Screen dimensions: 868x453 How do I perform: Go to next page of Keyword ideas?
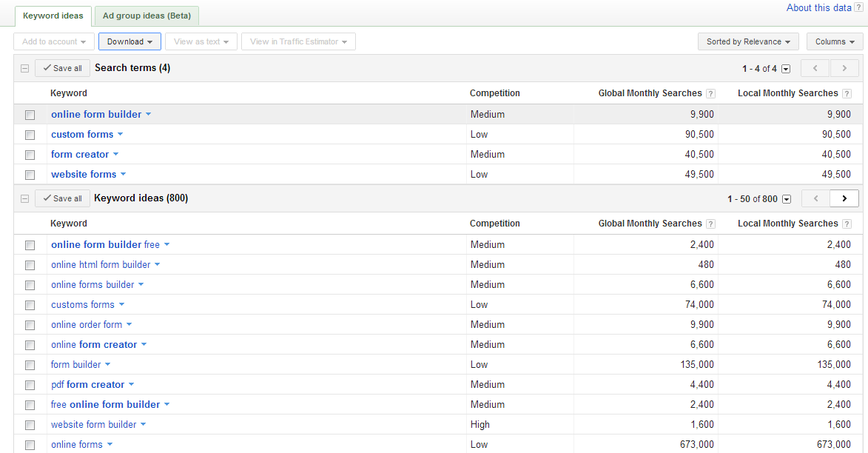point(844,198)
